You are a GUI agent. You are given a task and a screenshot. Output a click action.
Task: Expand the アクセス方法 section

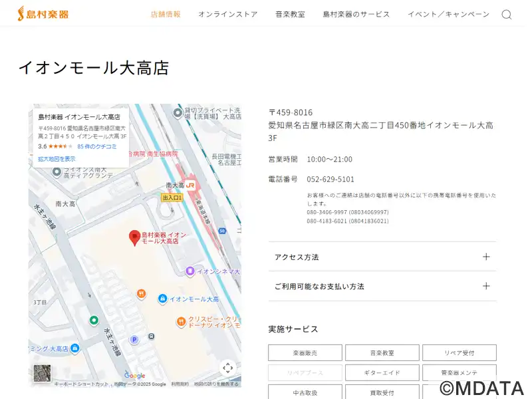point(382,257)
